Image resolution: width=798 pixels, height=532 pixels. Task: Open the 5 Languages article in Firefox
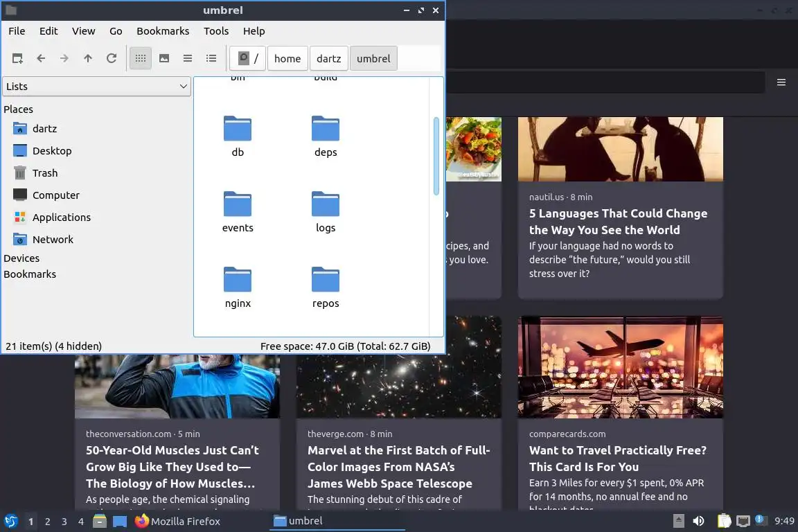[x=618, y=222]
